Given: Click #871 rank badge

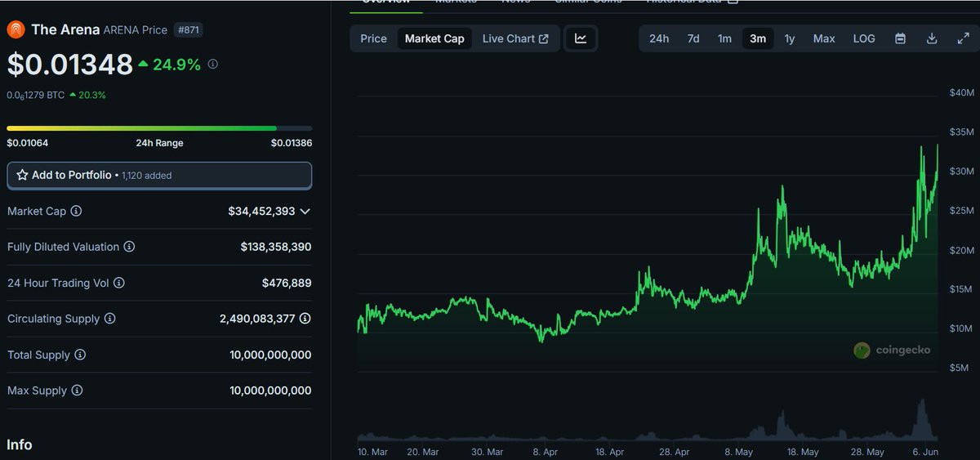Looking at the screenshot, I should (x=188, y=30).
